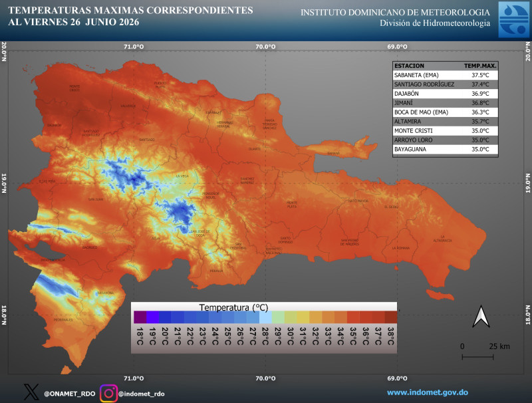Click the SAMANÁ province label
This screenshot has width=532, height=403.
pyautogui.click(x=334, y=154)
